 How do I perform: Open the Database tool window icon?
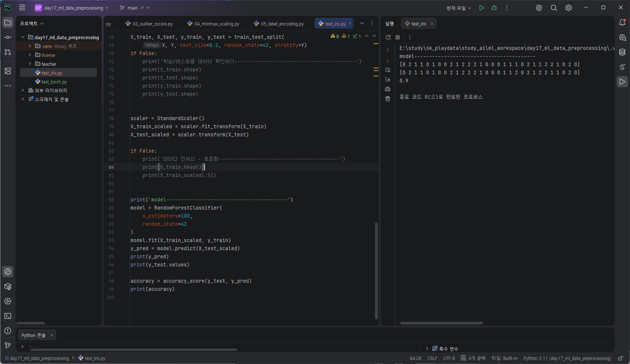tap(622, 52)
